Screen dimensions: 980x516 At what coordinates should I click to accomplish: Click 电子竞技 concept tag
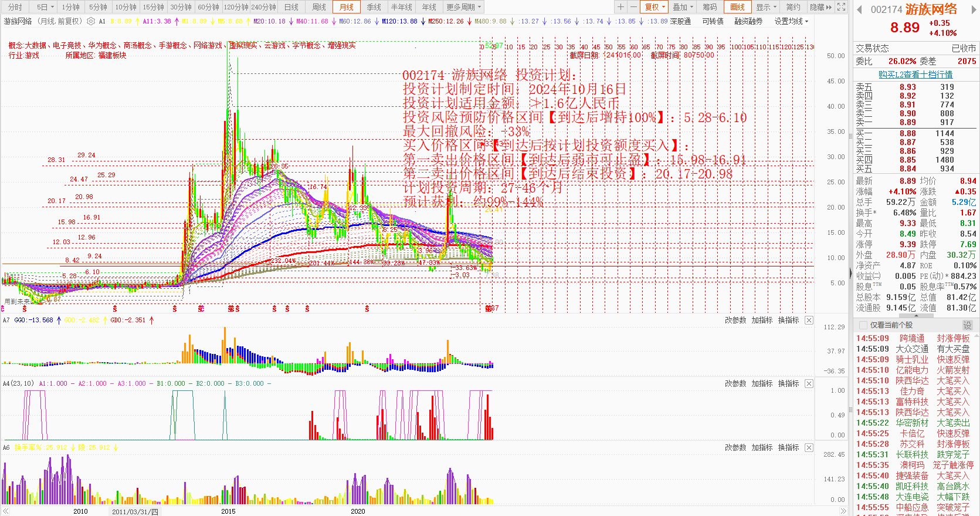pos(67,45)
